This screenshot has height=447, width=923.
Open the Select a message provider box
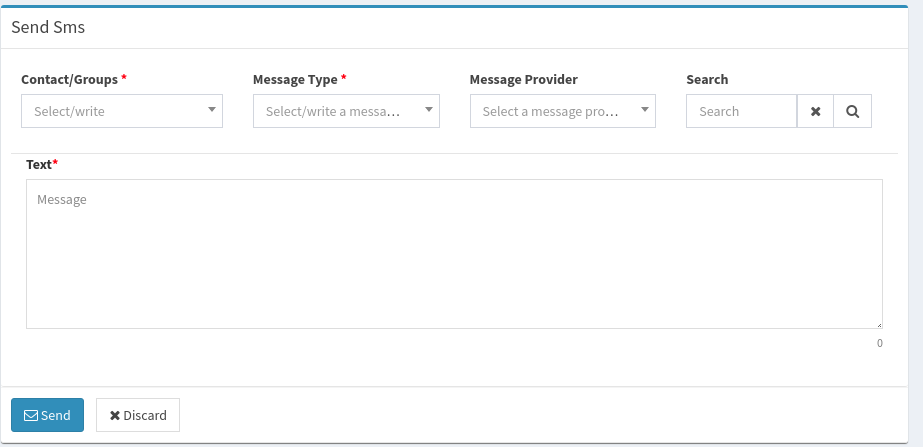(x=563, y=111)
